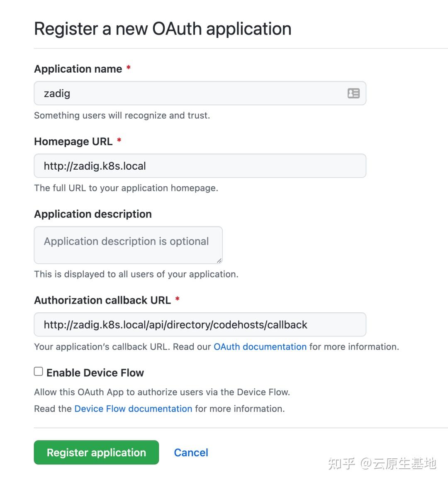Focus the Authorization callback URL field
Screen dimensions: 448x482
click(x=200, y=324)
